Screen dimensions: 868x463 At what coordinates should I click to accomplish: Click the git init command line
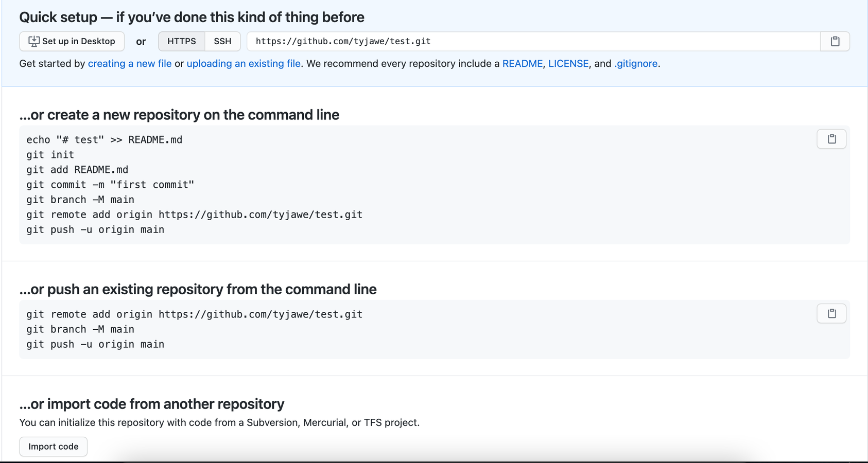(x=50, y=155)
